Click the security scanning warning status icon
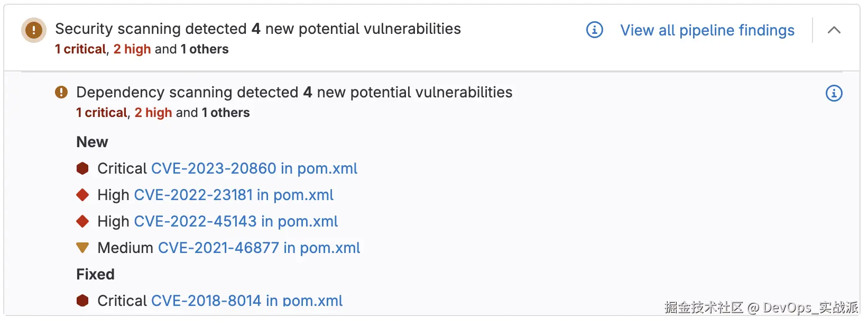Viewport: 868px width, 325px height. [x=33, y=30]
